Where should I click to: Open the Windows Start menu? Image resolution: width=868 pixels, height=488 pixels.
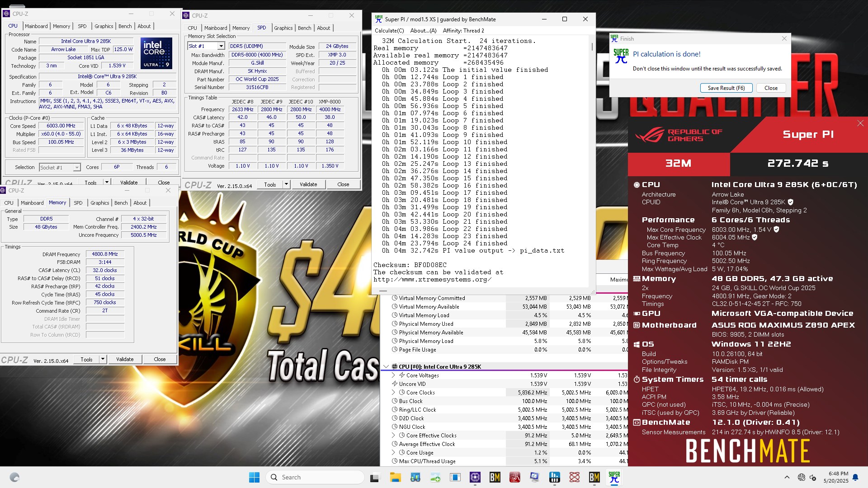[254, 477]
